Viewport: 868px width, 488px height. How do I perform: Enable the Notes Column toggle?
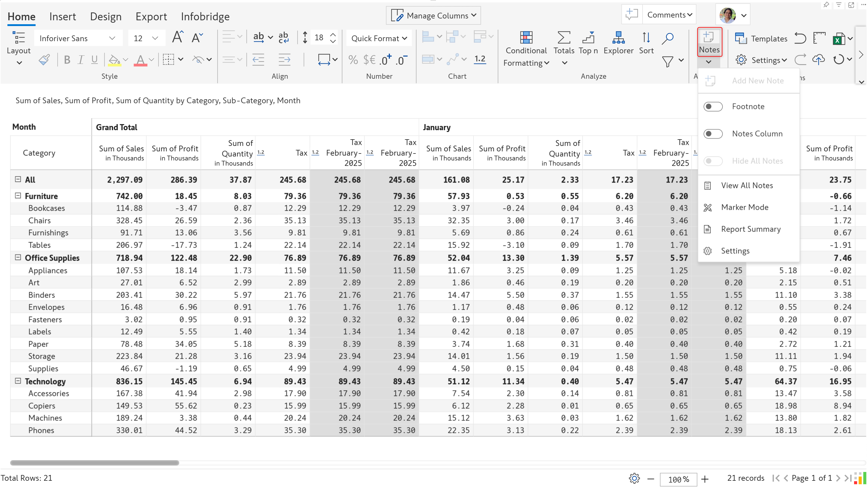[713, 134]
